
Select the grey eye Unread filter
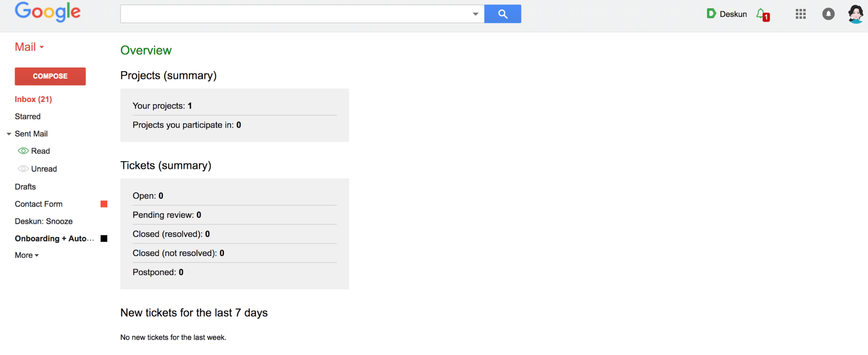coord(23,168)
